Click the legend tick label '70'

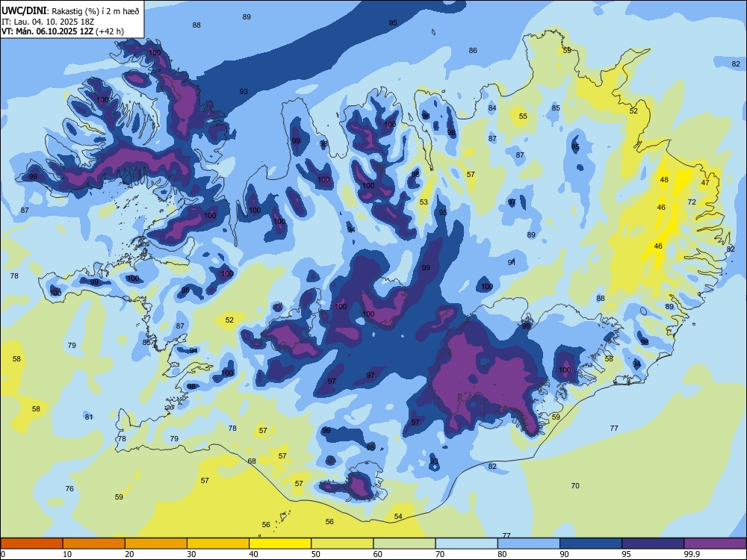(440, 554)
